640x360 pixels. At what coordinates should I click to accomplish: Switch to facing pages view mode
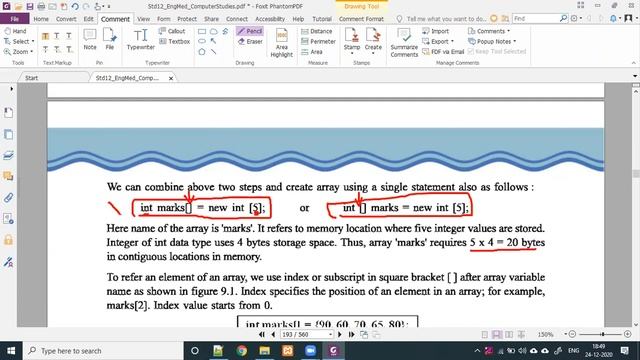(x=509, y=334)
